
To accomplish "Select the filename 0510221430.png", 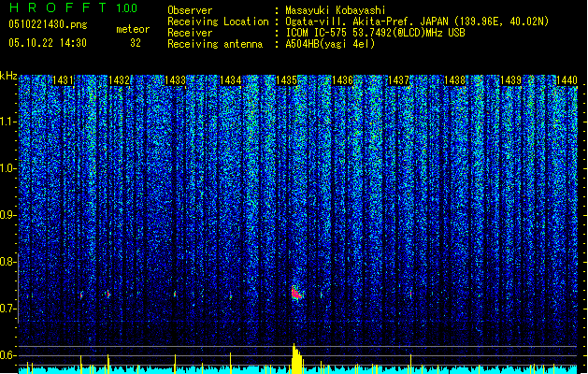I will pyautogui.click(x=48, y=24).
